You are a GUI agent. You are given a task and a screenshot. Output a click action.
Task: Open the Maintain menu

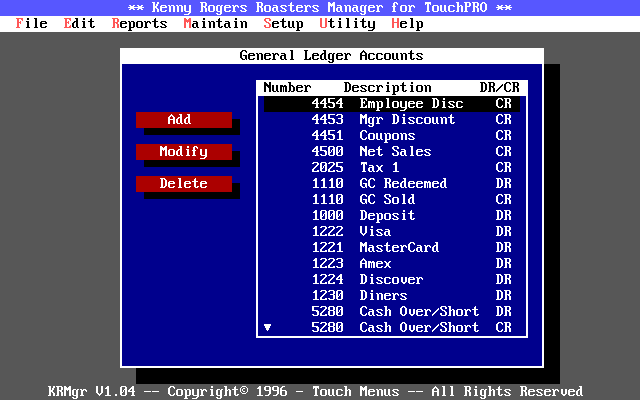216,24
